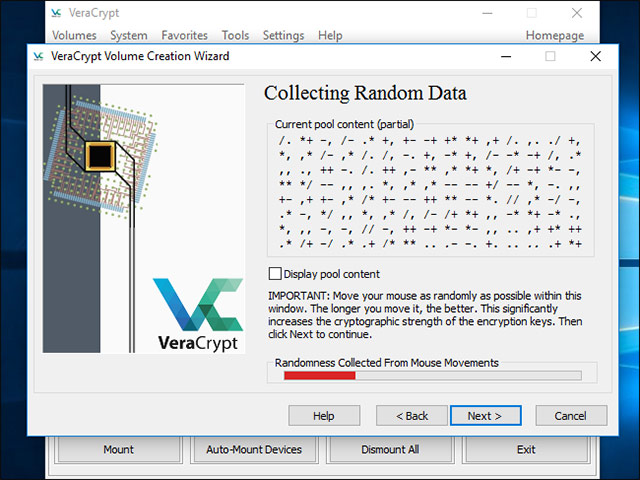Image resolution: width=640 pixels, height=480 pixels.
Task: Click Dismount All in main window
Action: click(390, 449)
